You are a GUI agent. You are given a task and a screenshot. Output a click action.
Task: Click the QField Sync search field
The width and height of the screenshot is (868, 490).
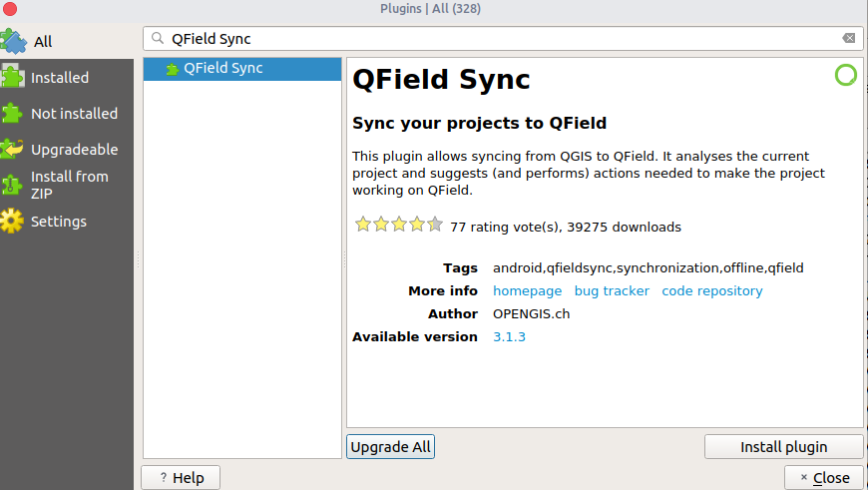[x=503, y=38]
